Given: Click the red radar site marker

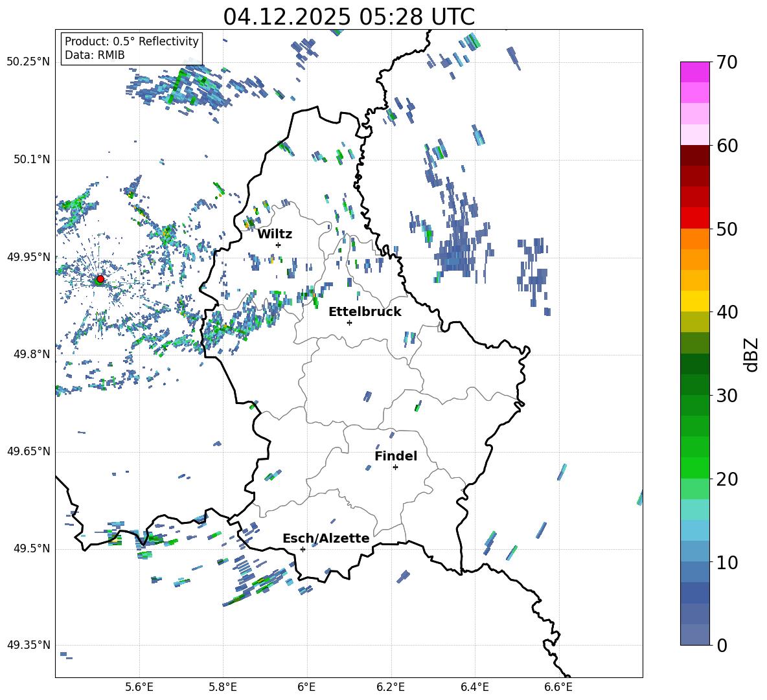Looking at the screenshot, I should click(100, 279).
